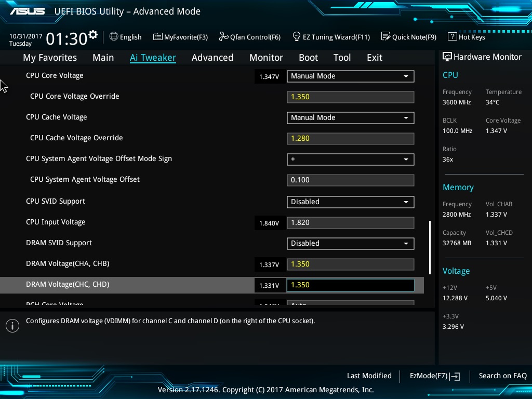532x399 pixels.
Task: Click the +5V 5.040 V value
Action: tap(496, 298)
